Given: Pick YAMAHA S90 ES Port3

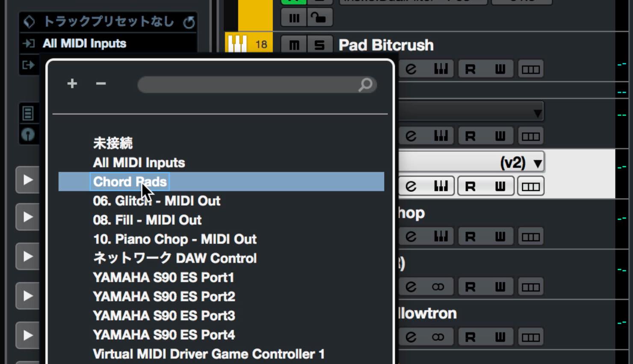Looking at the screenshot, I should point(164,316).
